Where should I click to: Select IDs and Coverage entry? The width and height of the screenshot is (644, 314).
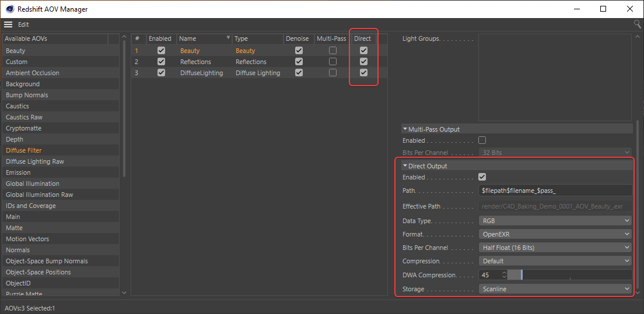[61, 206]
